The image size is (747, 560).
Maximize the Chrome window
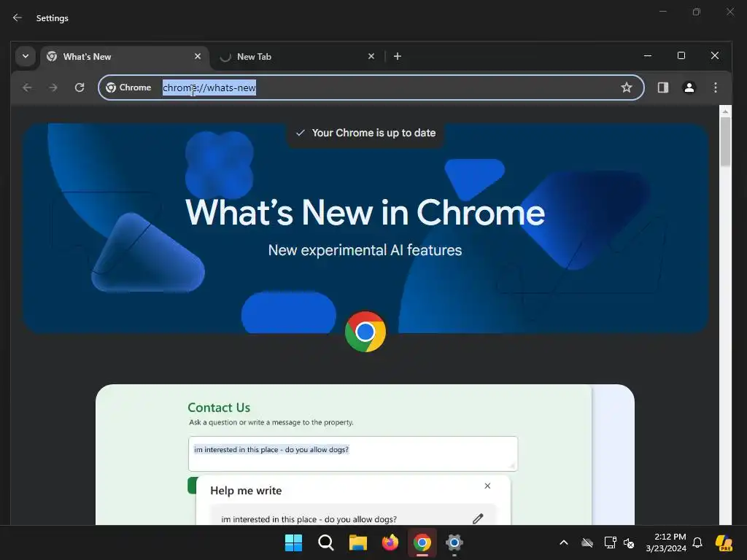[x=681, y=55]
